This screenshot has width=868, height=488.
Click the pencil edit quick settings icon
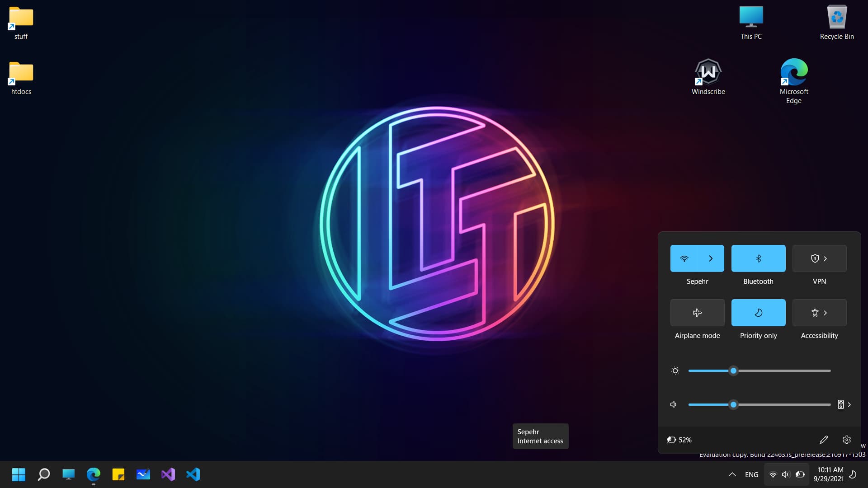coord(824,440)
